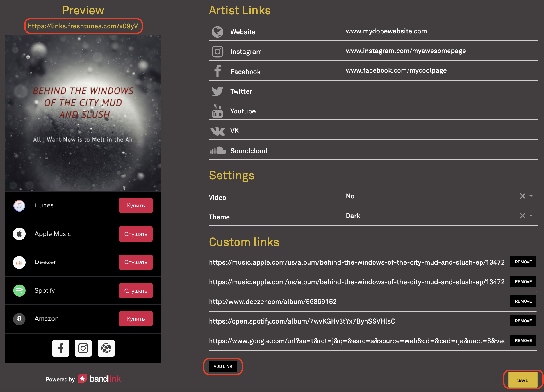Open Facebook social button in preview footer
The height and width of the screenshot is (392, 544).
[x=61, y=348]
